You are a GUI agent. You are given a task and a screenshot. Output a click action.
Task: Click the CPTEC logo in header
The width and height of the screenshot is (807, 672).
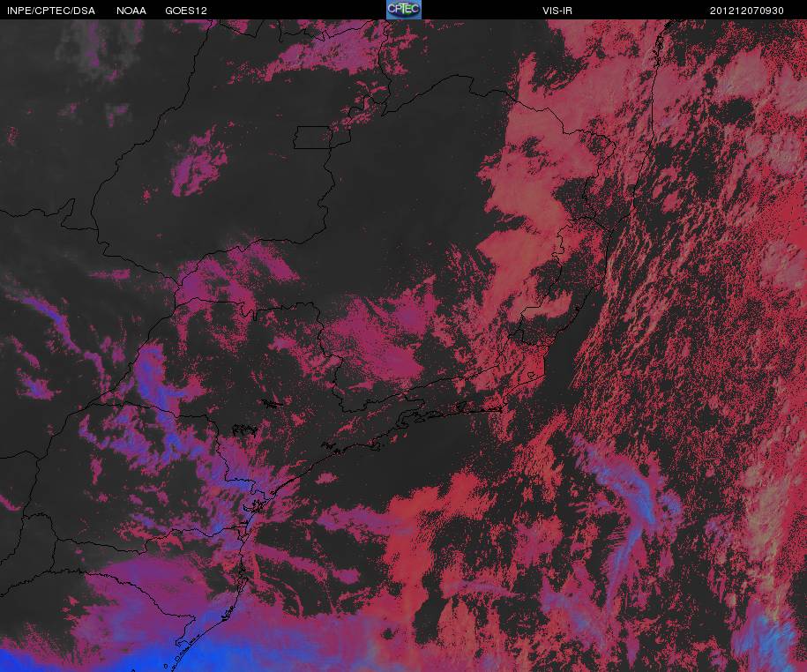[x=404, y=10]
